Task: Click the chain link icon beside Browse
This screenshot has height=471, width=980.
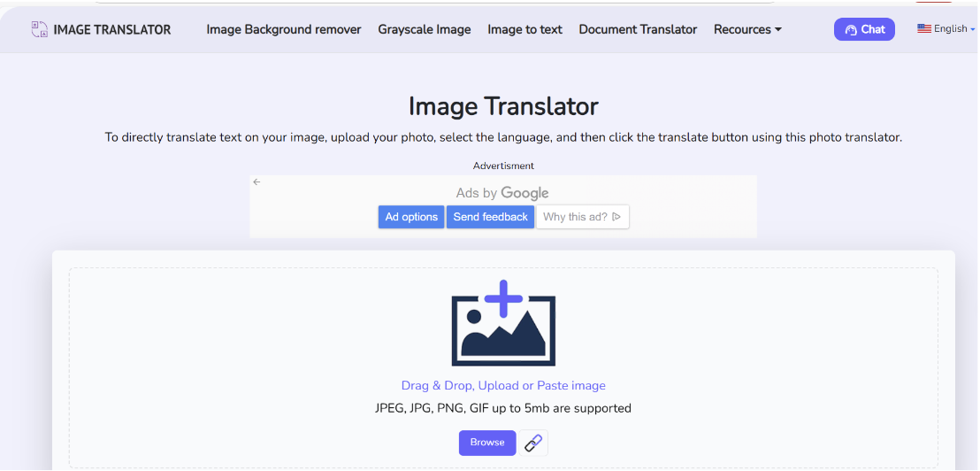Action: click(533, 443)
